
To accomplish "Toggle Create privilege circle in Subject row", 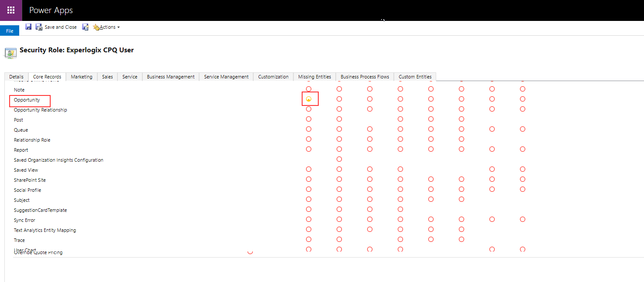I will (x=309, y=199).
